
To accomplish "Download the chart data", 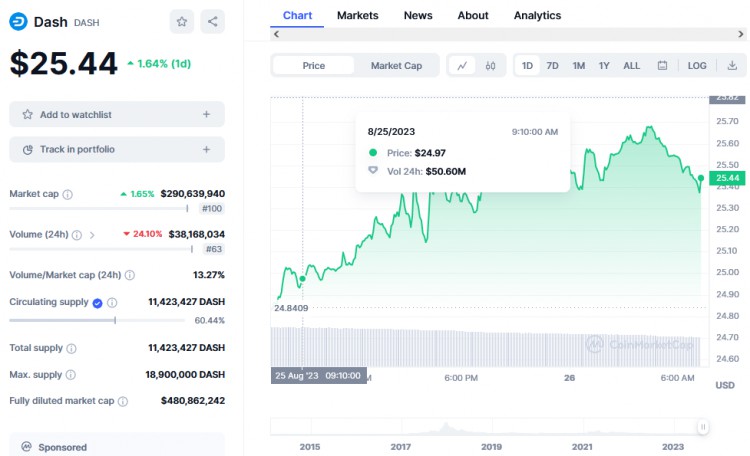I will click(x=732, y=66).
